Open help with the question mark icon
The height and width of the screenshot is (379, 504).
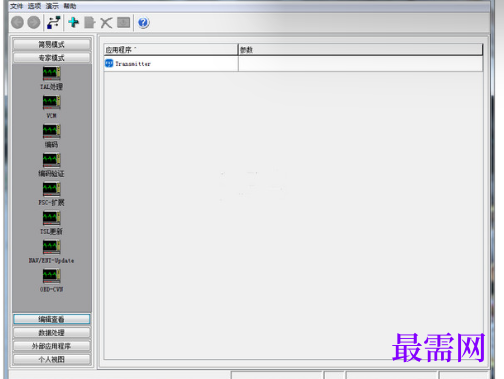[143, 23]
